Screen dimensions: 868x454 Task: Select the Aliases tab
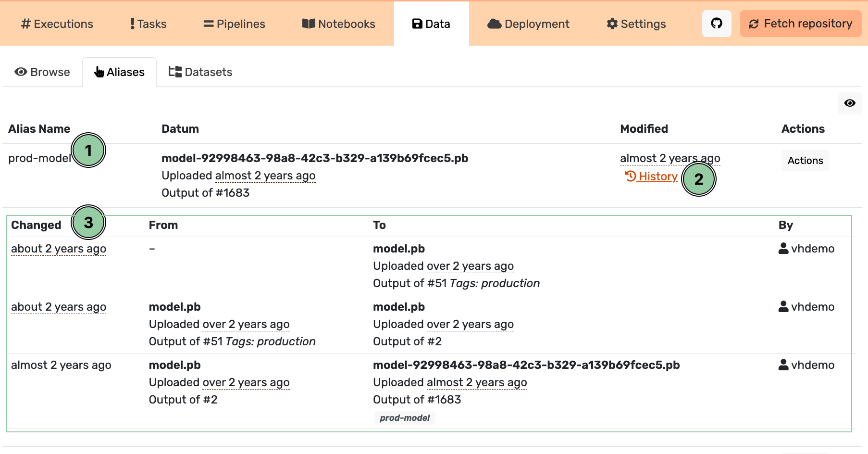coord(120,72)
